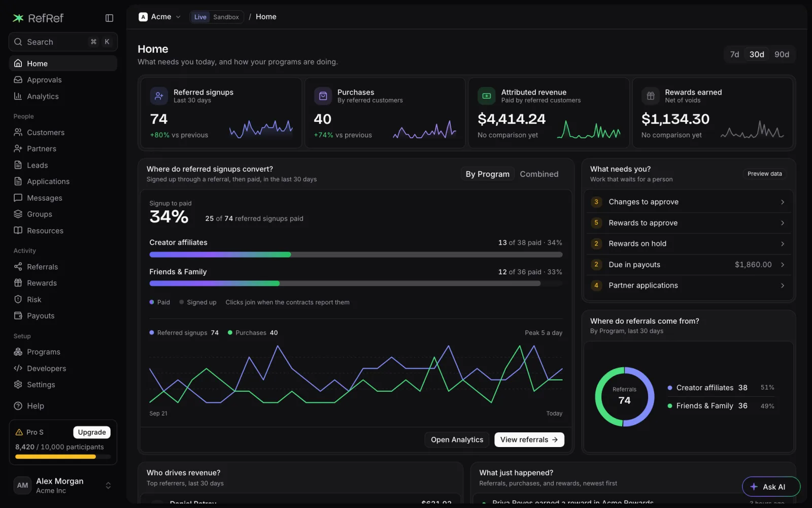The image size is (812, 508).
Task: Open Applications in sidebar menu
Action: [x=63, y=181]
